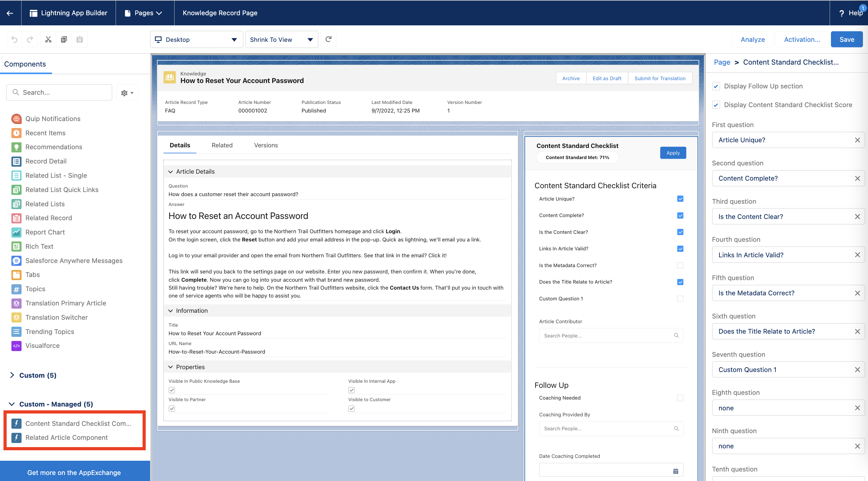Image resolution: width=868 pixels, height=481 pixels.
Task: Uncheck Display Follow Up section
Action: coord(716,86)
